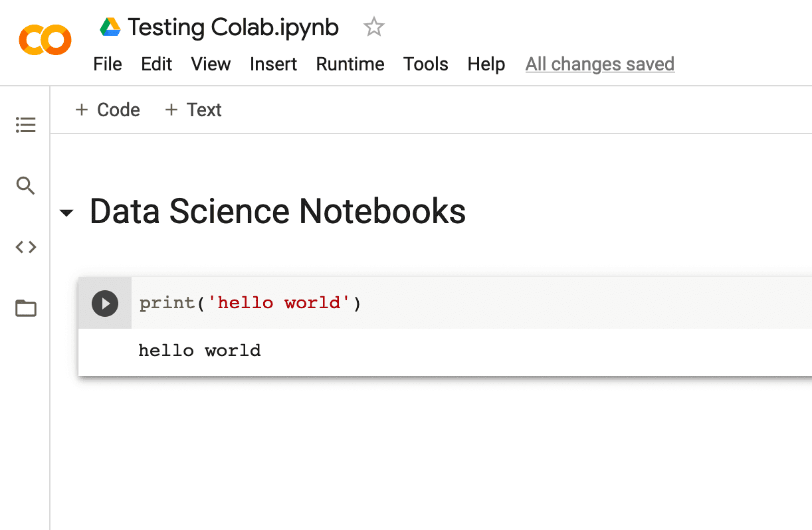Click the disclosure triangle beside the heading
The image size is (812, 530).
pyautogui.click(x=66, y=213)
